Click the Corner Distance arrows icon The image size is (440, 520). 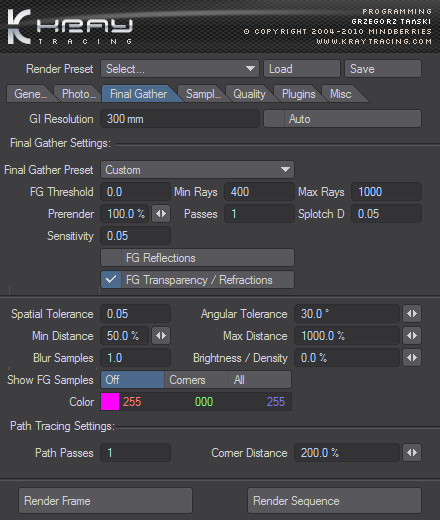click(412, 453)
